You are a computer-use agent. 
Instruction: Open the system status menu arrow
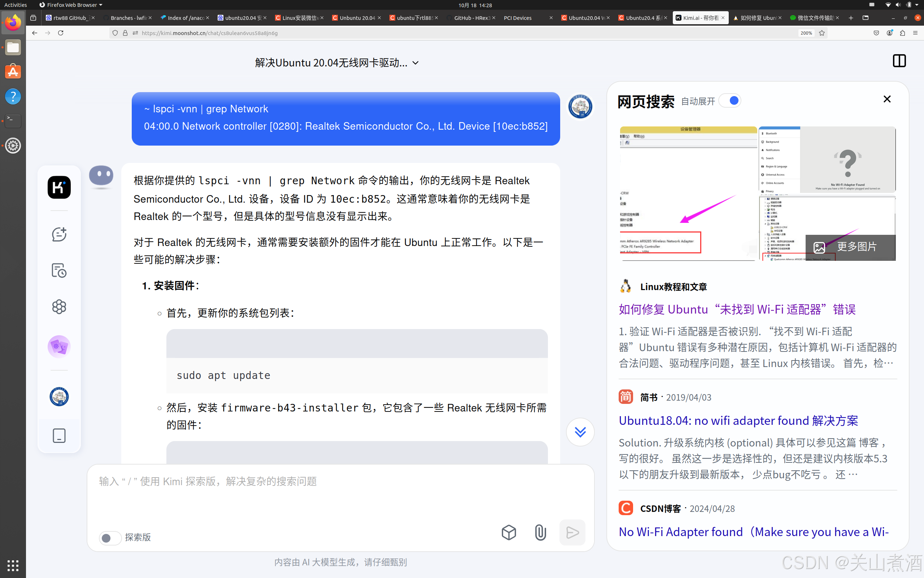point(917,5)
